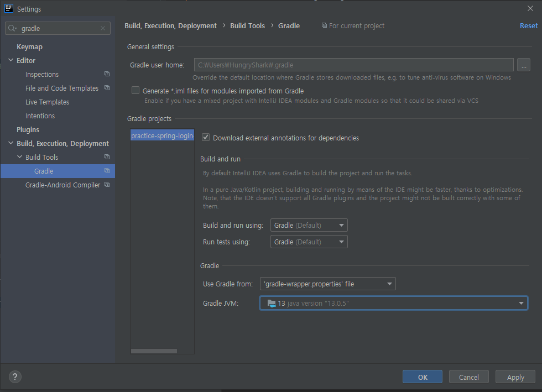The width and height of the screenshot is (542, 392).
Task: Select Plugins in settings tree
Action: point(28,129)
